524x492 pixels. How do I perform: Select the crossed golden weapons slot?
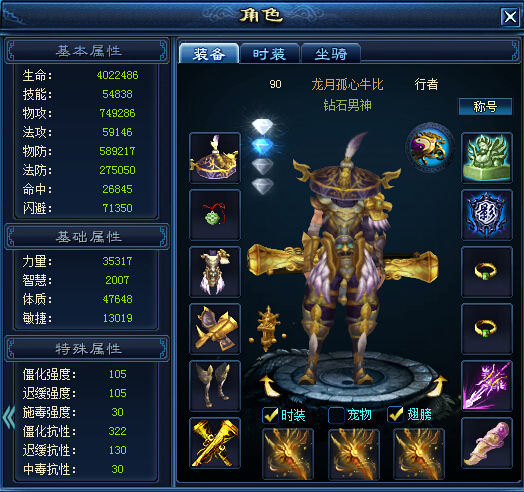point(215,443)
